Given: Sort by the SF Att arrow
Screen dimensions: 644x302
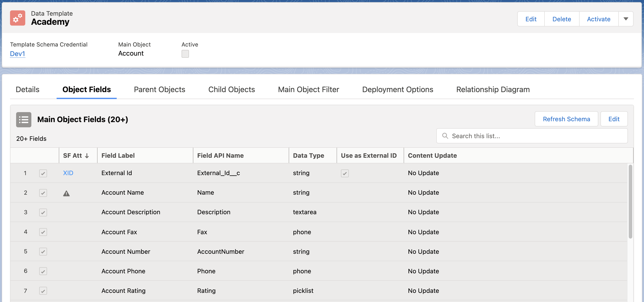Looking at the screenshot, I should pyautogui.click(x=87, y=156).
